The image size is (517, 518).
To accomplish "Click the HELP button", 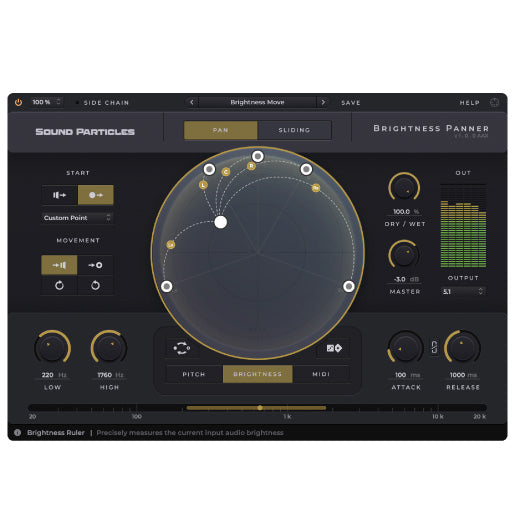I will pyautogui.click(x=470, y=103).
